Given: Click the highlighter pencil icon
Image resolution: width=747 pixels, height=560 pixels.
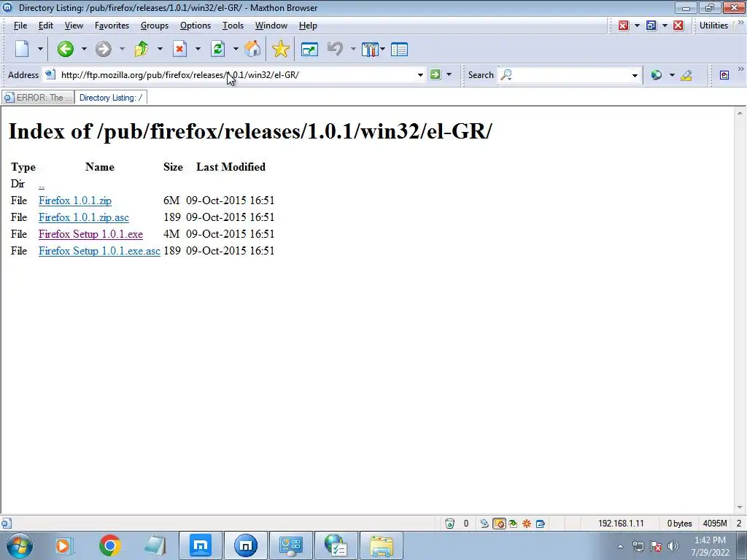Looking at the screenshot, I should pyautogui.click(x=686, y=75).
